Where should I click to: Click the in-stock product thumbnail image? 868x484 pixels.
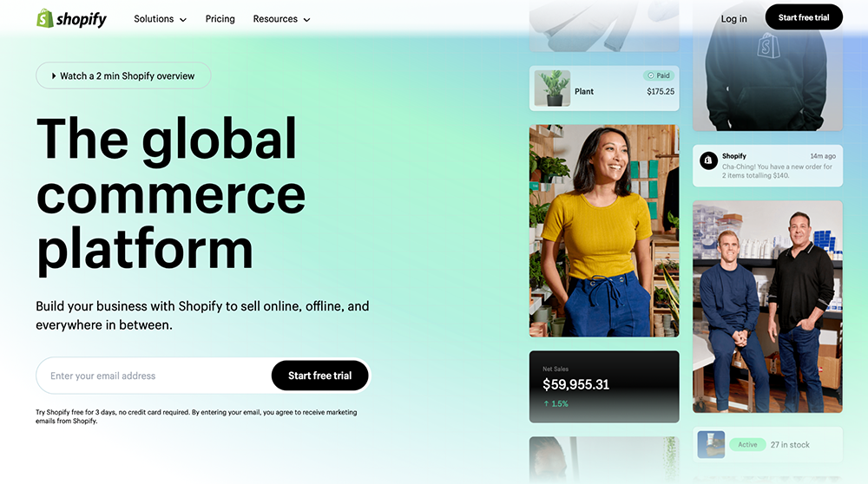pyautogui.click(x=711, y=445)
